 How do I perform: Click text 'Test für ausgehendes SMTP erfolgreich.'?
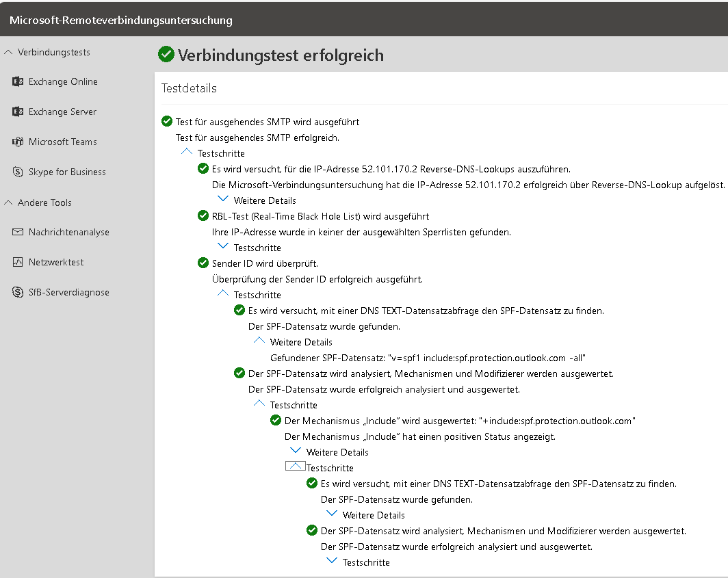click(x=257, y=138)
